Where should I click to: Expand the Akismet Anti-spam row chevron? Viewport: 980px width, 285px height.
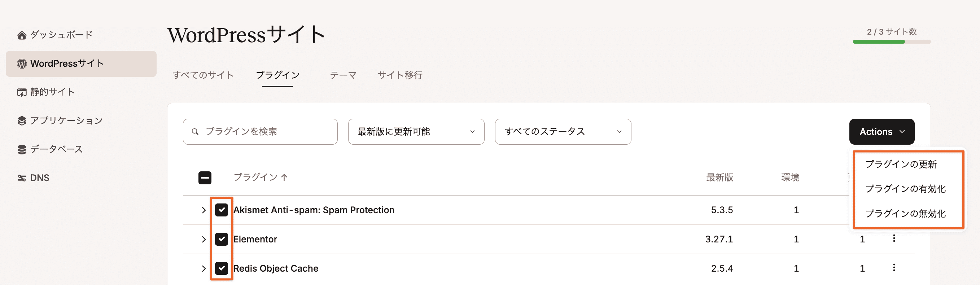[x=204, y=210]
